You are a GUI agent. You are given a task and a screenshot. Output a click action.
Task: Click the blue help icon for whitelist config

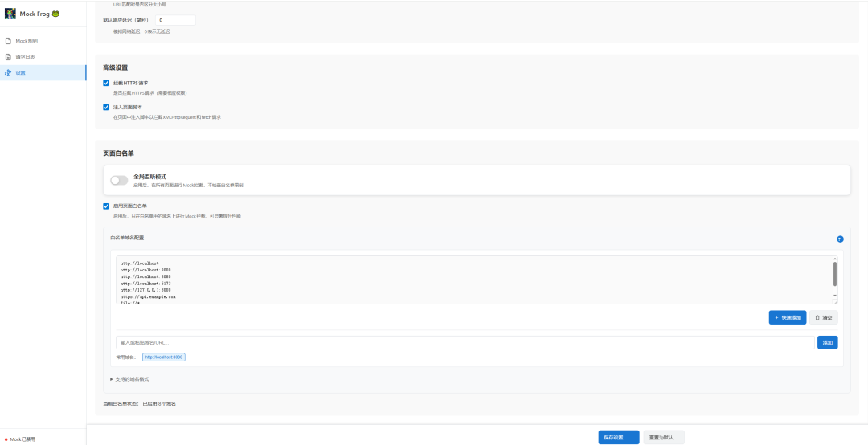[840, 239]
